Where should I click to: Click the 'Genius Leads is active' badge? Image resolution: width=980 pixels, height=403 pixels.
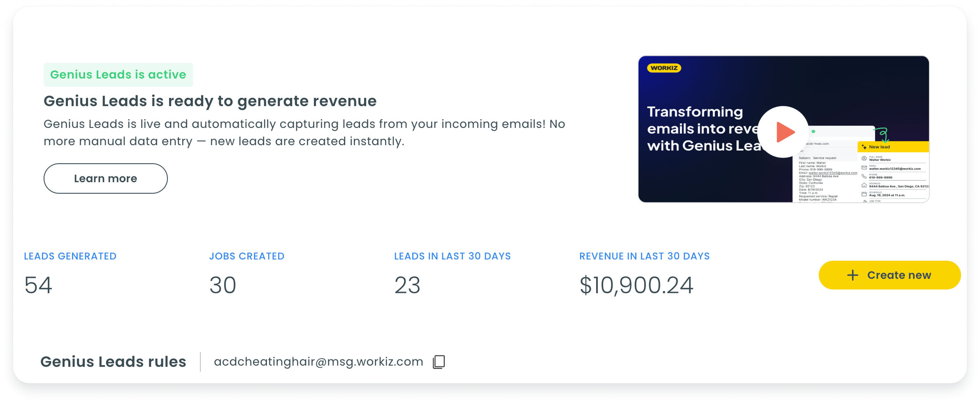(x=118, y=75)
